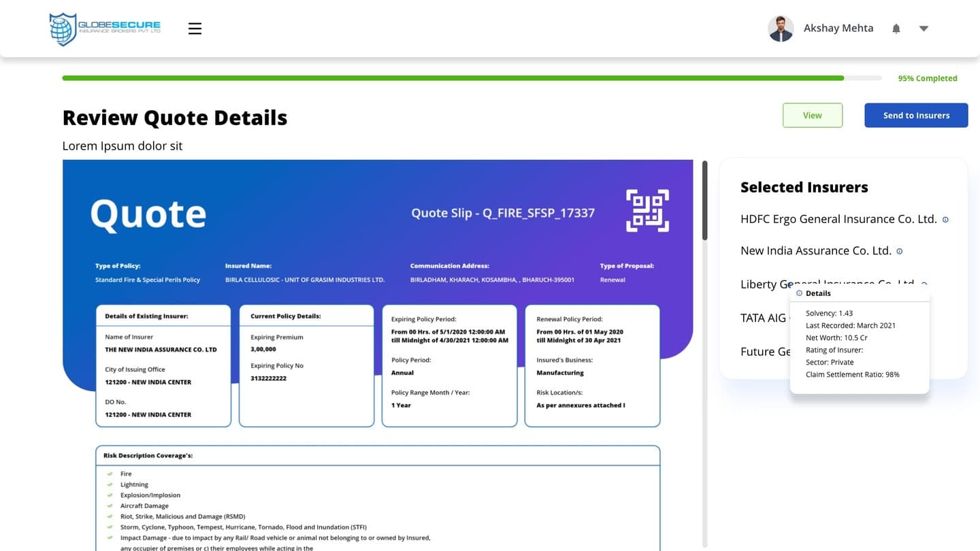Click the GlobeSecure logo

click(x=105, y=29)
